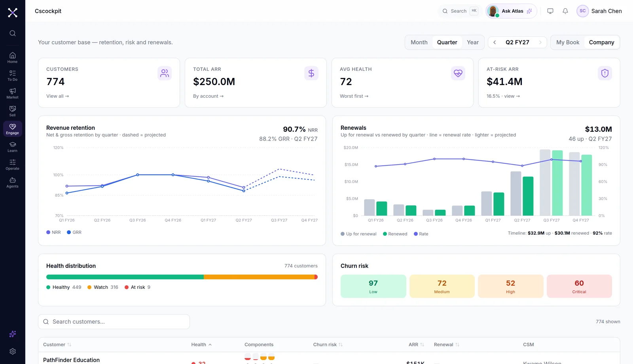Toggle Up for renewal legend
Screen dimensions: 633x364
coord(358,234)
